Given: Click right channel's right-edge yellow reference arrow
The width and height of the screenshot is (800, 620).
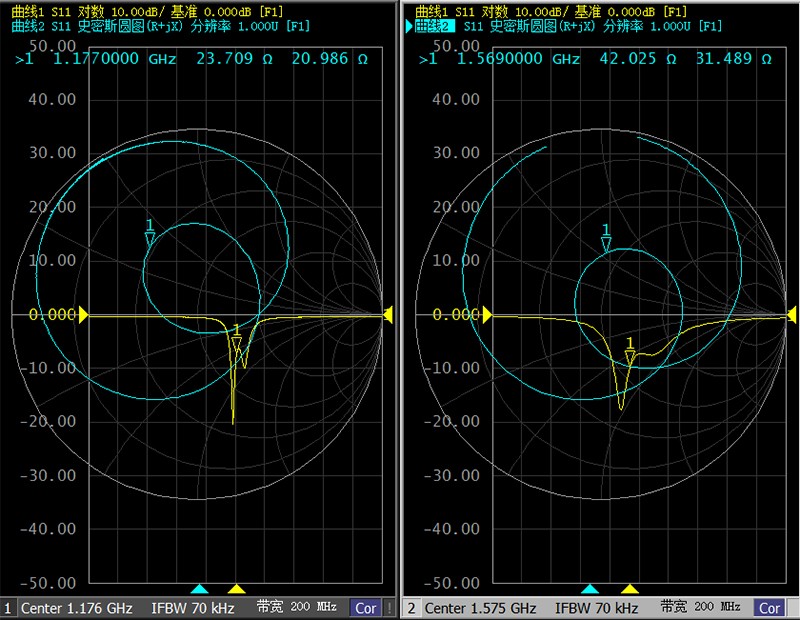Looking at the screenshot, I should [789, 315].
